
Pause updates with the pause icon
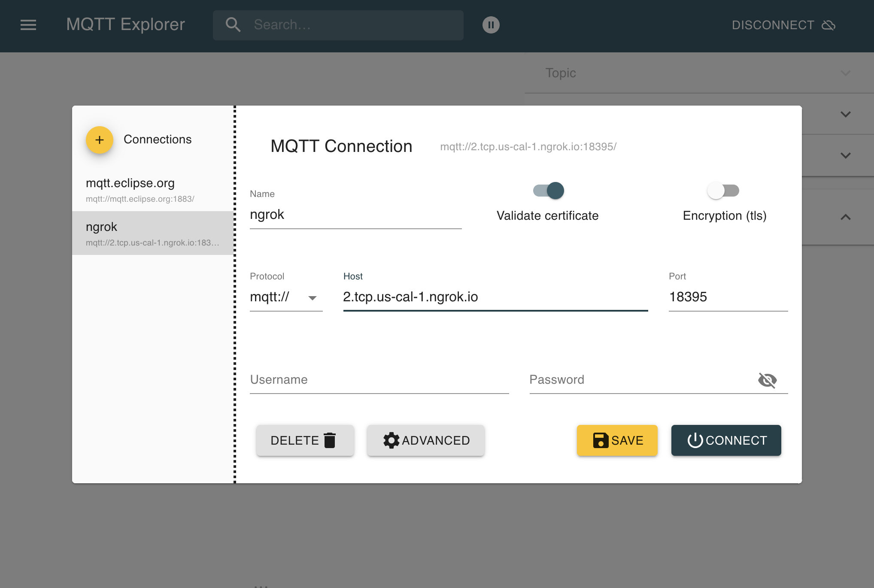click(491, 25)
